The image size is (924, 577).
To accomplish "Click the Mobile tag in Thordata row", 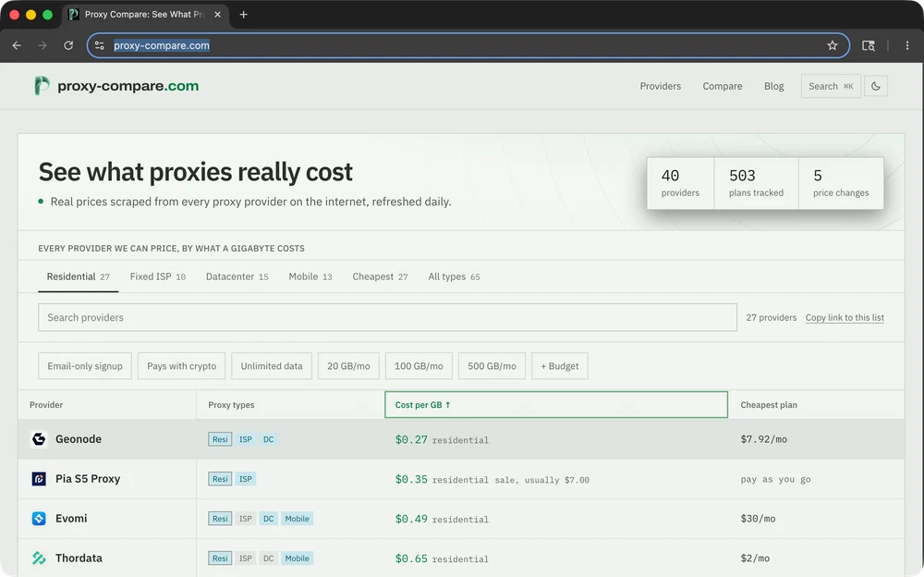I will click(x=297, y=559).
